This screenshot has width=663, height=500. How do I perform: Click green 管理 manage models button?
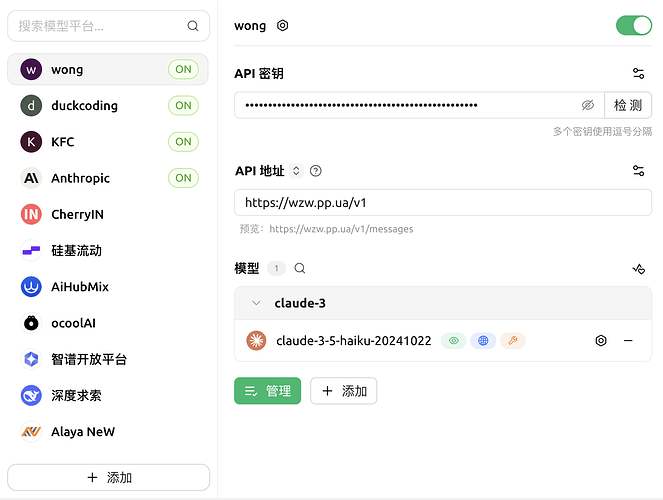[268, 391]
